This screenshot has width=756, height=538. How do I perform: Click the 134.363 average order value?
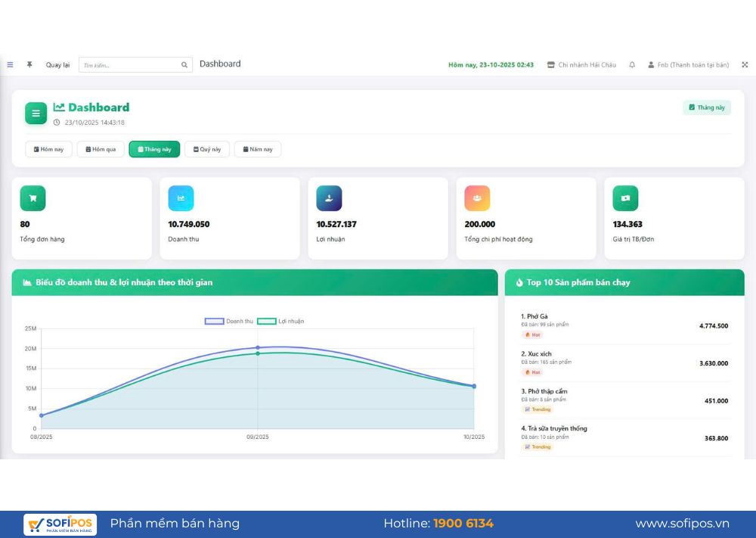(627, 225)
